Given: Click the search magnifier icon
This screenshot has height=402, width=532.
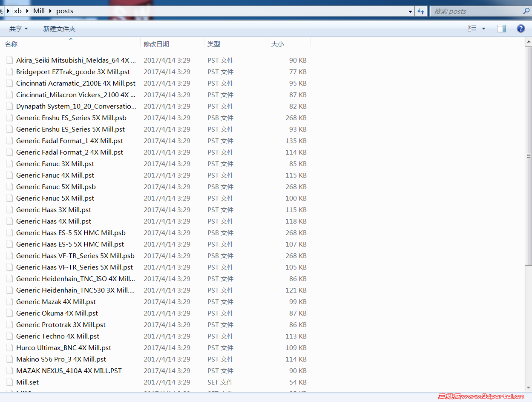Looking at the screenshot, I should tap(526, 11).
